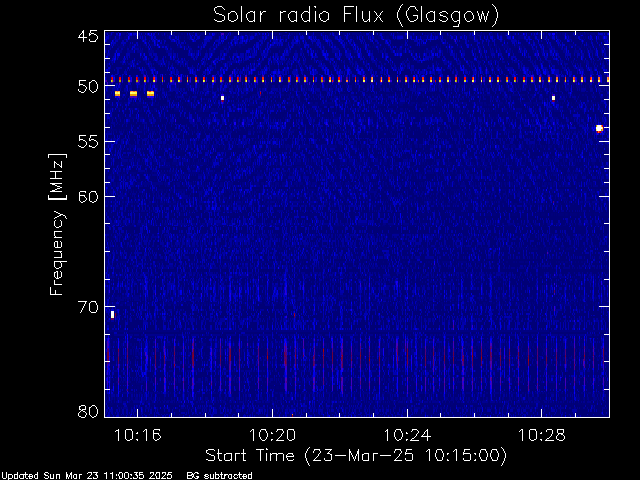
Task: Click the 60 MHz axis tick label
Action: pos(88,196)
